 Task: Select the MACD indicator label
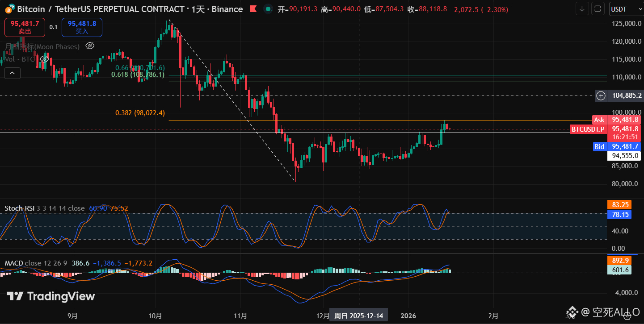tap(14, 263)
